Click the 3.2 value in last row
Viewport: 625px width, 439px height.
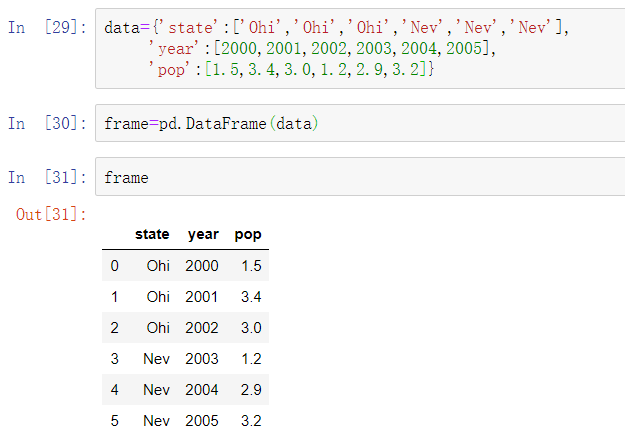tap(251, 421)
